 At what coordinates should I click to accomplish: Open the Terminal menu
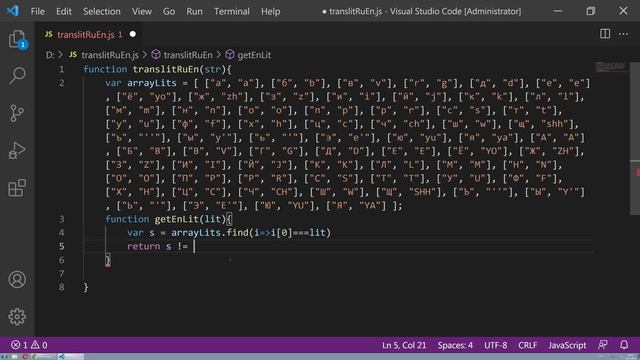click(232, 11)
